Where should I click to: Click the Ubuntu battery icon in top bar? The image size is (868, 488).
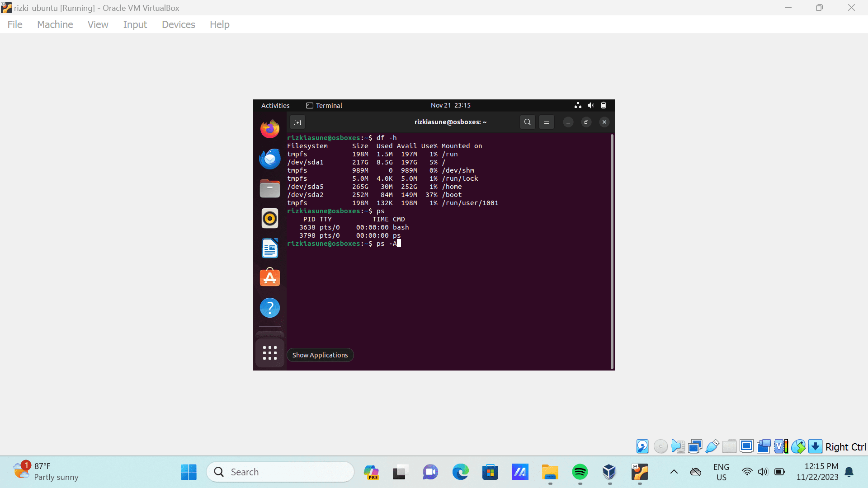604,105
